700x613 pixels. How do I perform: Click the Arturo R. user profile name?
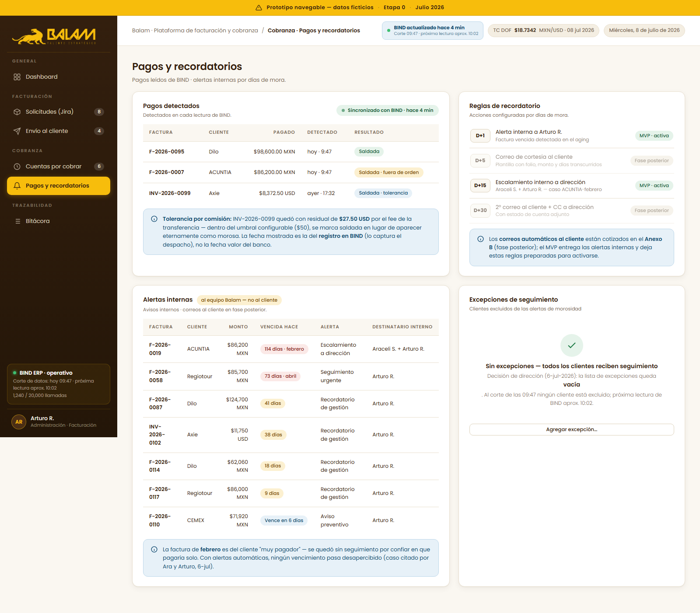click(42, 418)
